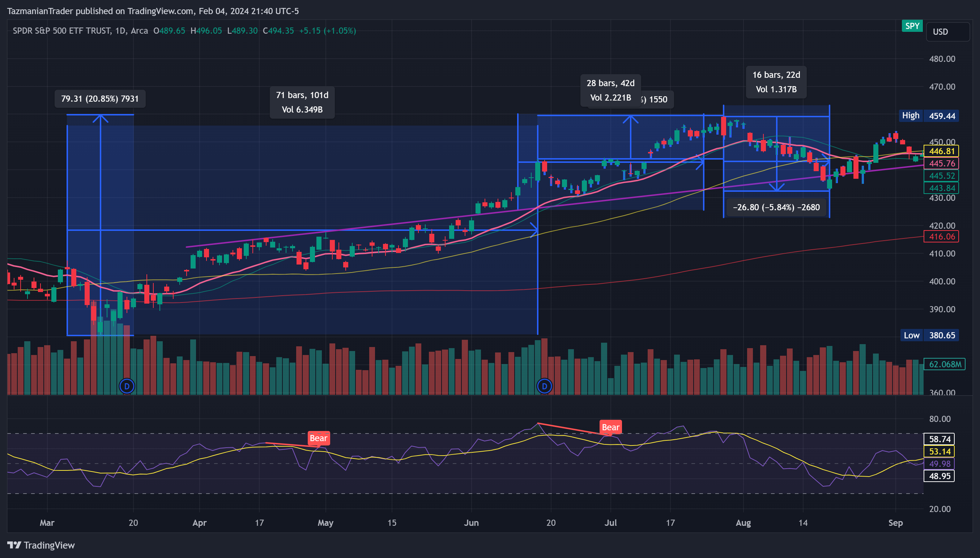Screen dimensions: 980x558
Task: Click the O489.65 open value in header
Action: 169,31
